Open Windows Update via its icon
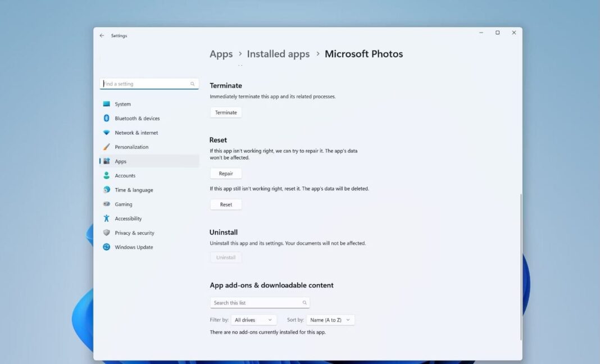The height and width of the screenshot is (364, 600). (x=107, y=247)
